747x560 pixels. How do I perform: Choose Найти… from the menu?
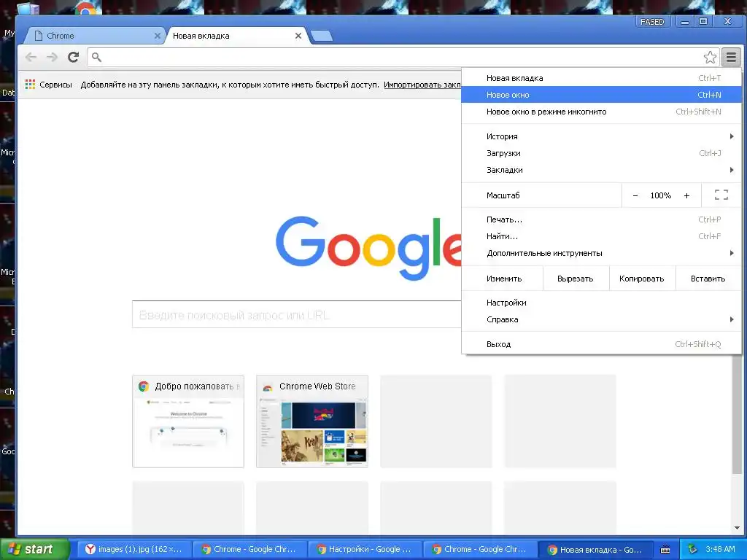pyautogui.click(x=601, y=236)
